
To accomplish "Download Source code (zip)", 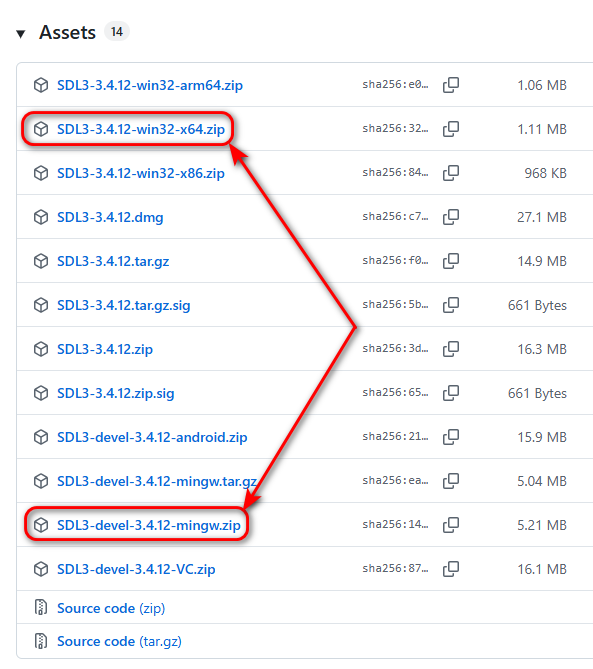I will point(111,608).
